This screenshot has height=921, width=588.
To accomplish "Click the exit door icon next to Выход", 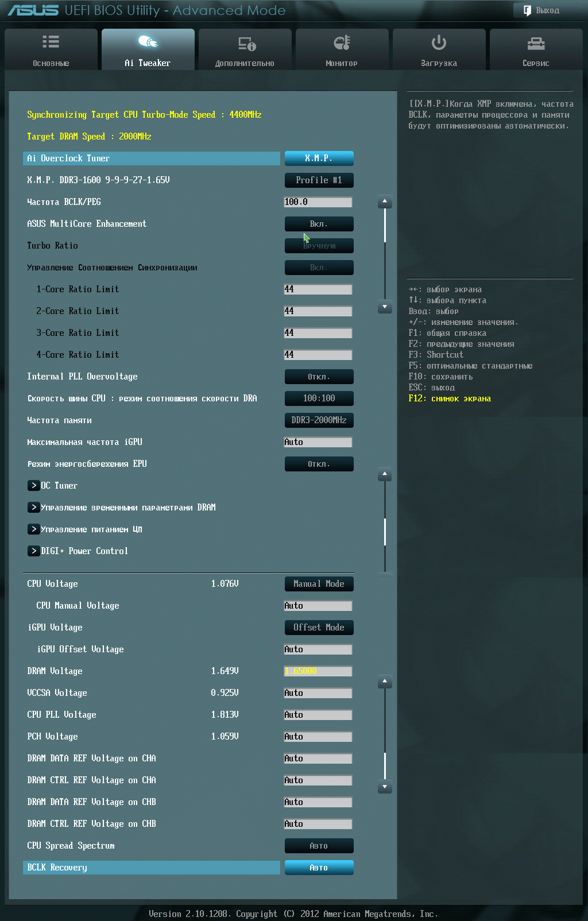I will coord(527,10).
